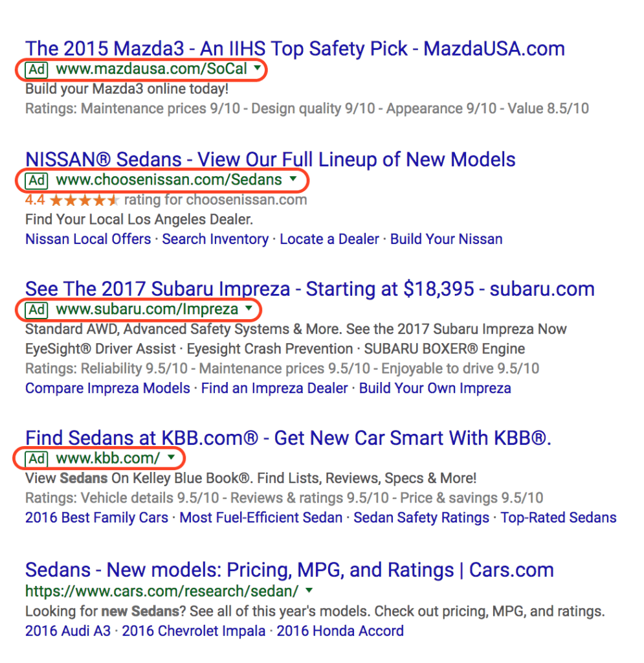Viewport: 644px width, 663px height.
Task: Click the www.subaru.com/Impreza URL
Action: [147, 309]
